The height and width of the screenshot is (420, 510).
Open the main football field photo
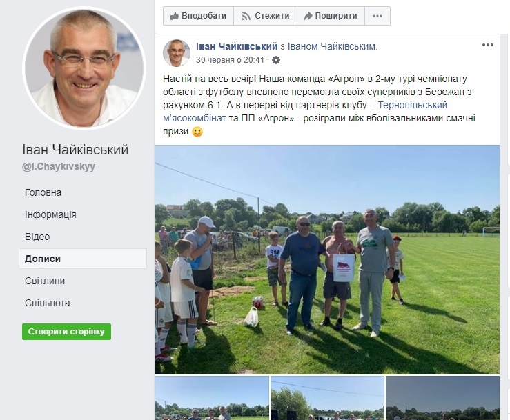327,259
